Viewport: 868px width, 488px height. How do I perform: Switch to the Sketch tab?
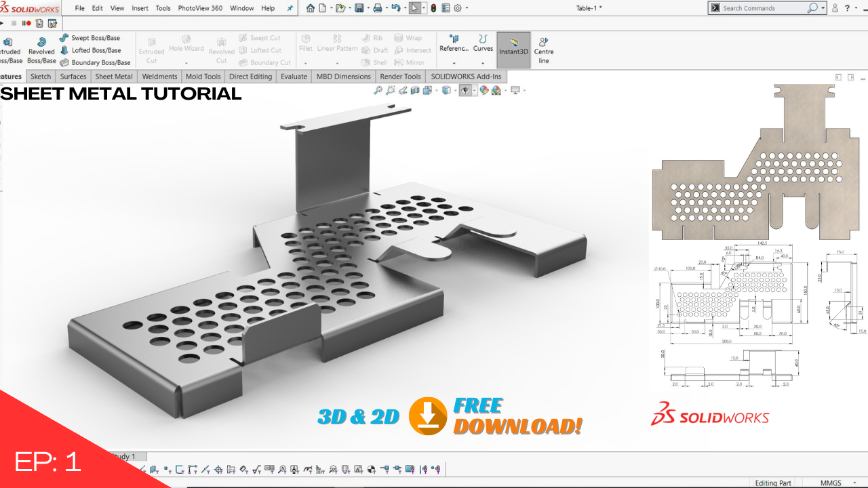(x=41, y=77)
